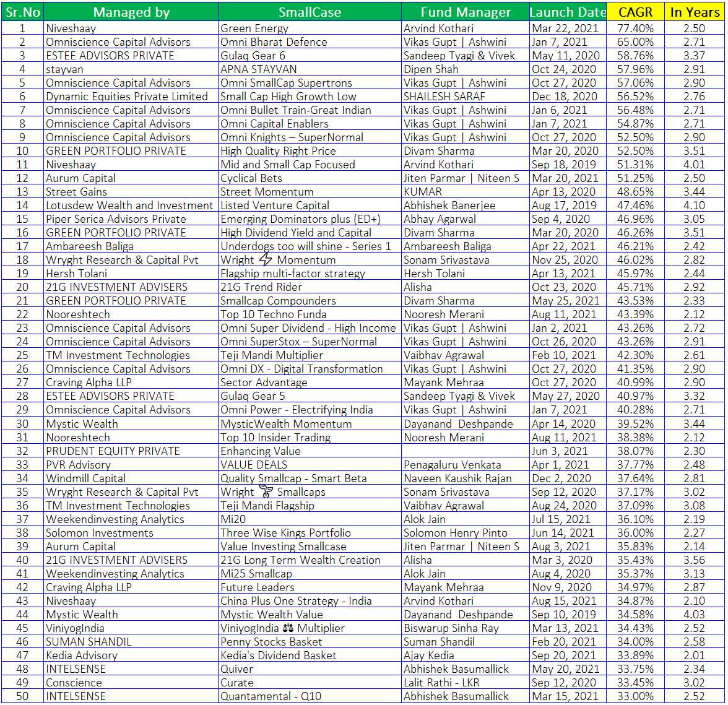Click the lightning icon in 'Wright Momentum'
Screen dimensions: 728x705
click(265, 259)
